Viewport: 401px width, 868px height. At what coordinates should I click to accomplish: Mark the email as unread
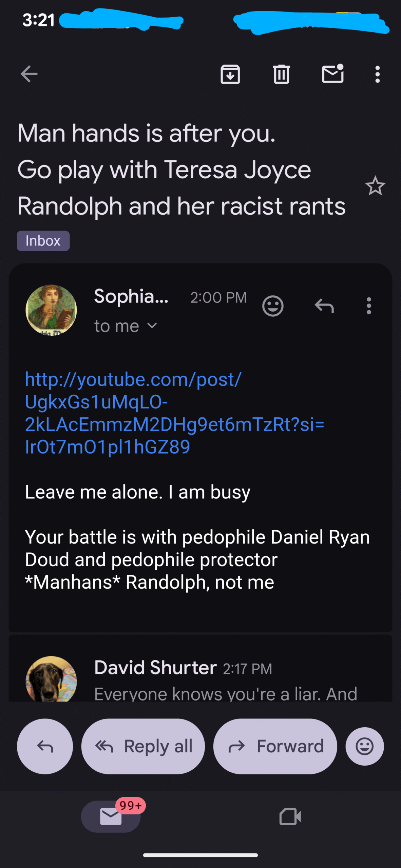[332, 74]
